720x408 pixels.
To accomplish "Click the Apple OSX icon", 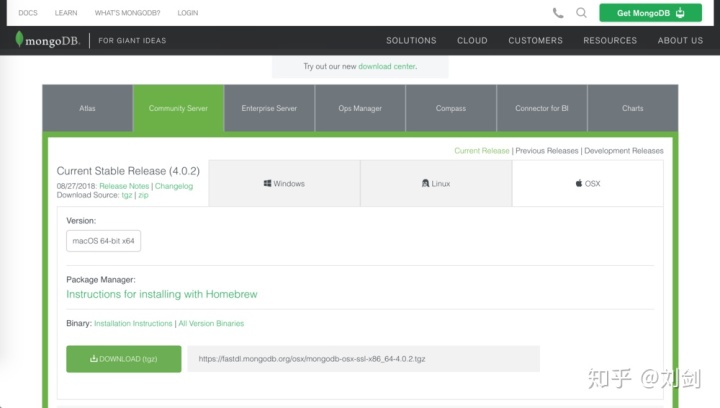I will click(x=579, y=183).
